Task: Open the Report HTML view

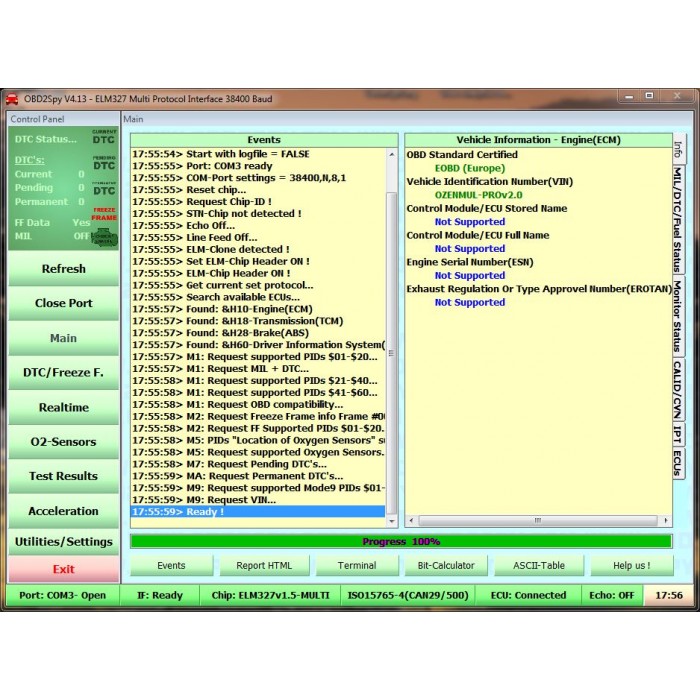Action: point(264,565)
